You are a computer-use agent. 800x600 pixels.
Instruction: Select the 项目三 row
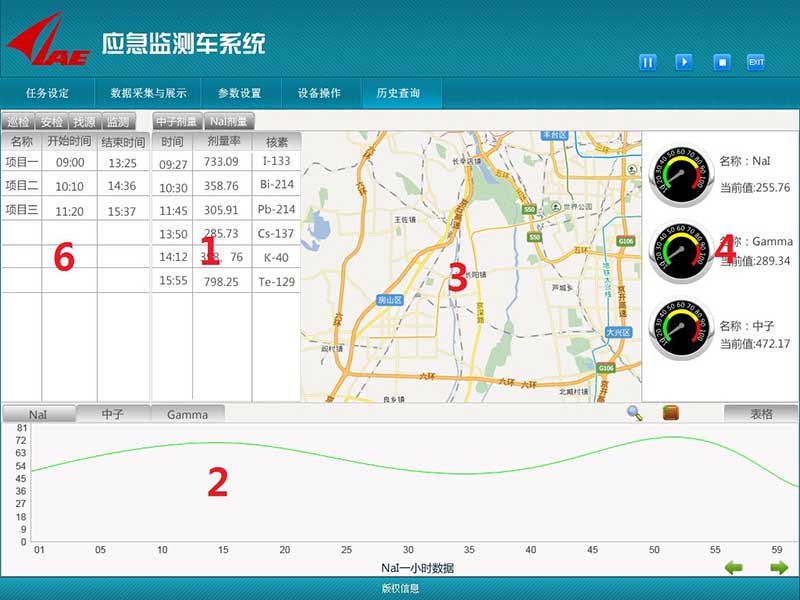click(x=76, y=210)
